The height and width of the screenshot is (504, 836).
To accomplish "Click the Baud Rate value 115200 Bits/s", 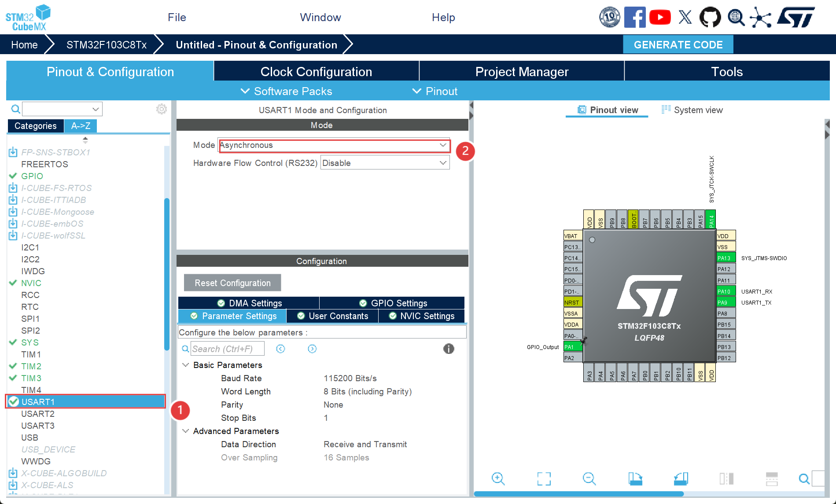I will [350, 378].
